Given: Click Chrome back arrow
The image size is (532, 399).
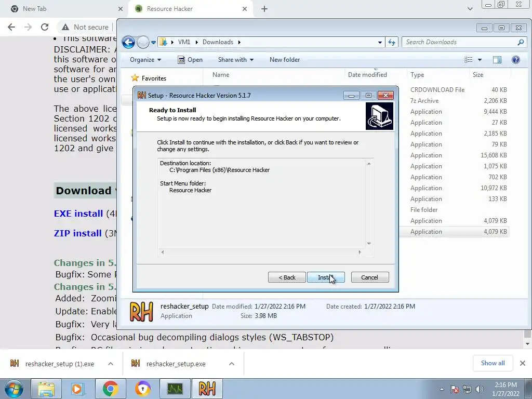Looking at the screenshot, I should click(x=11, y=27).
